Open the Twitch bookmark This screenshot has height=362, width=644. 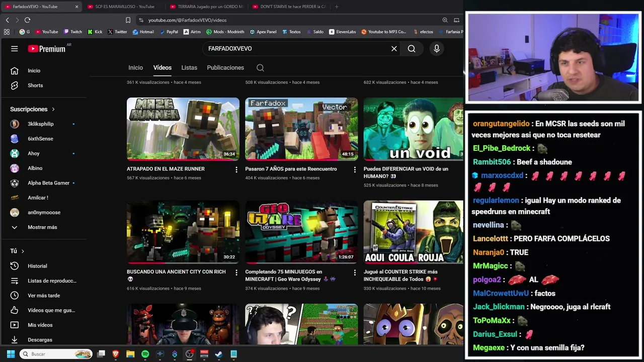73,32
